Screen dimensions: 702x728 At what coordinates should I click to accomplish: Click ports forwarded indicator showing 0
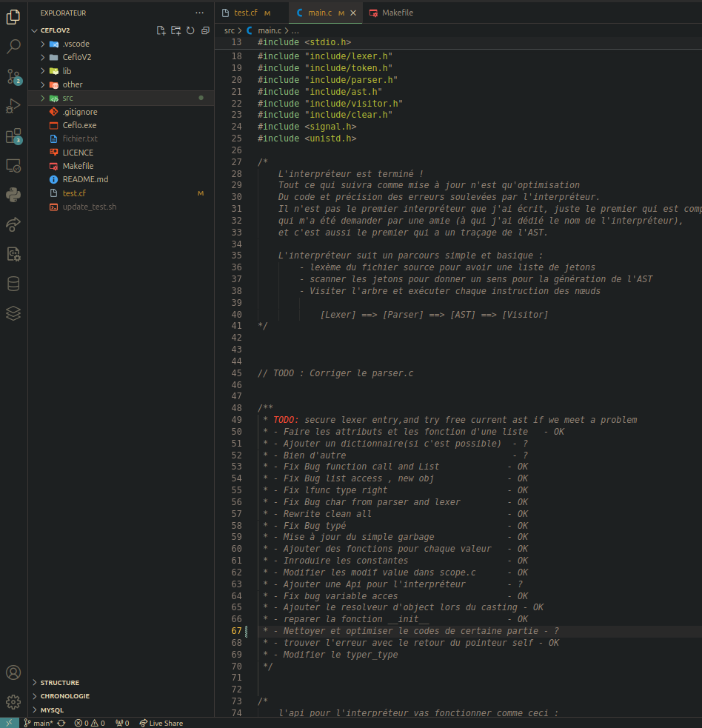coord(122,723)
